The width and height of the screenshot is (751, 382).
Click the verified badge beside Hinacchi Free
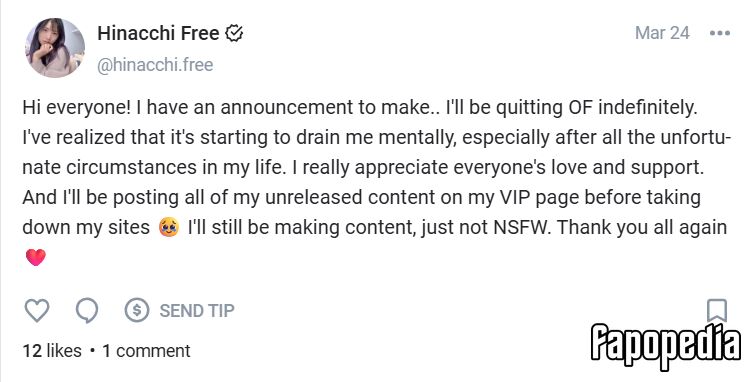(x=234, y=34)
